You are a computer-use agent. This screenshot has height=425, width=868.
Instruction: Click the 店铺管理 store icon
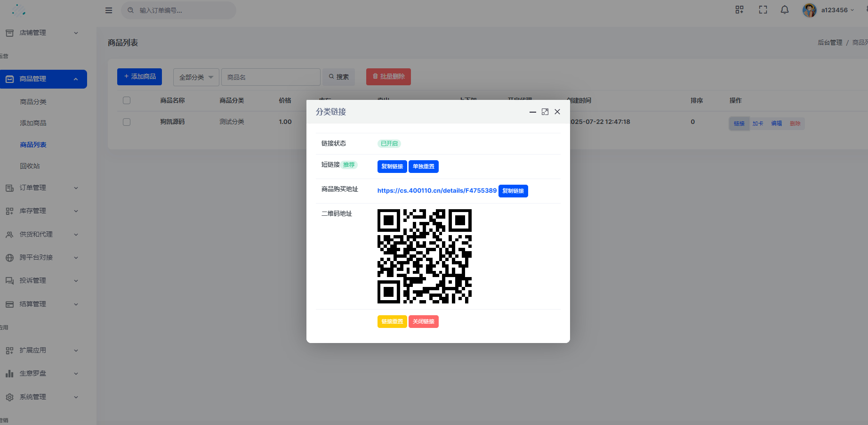[9, 33]
